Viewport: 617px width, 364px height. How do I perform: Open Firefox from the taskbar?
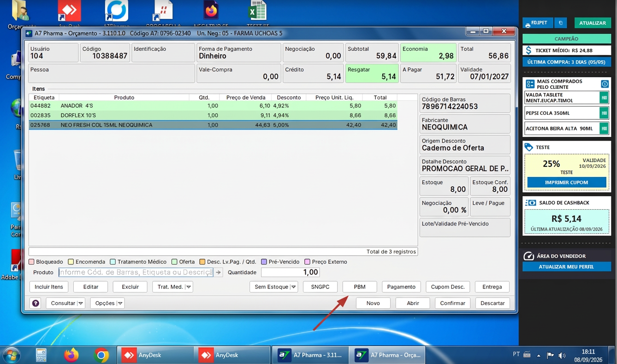[x=71, y=355]
